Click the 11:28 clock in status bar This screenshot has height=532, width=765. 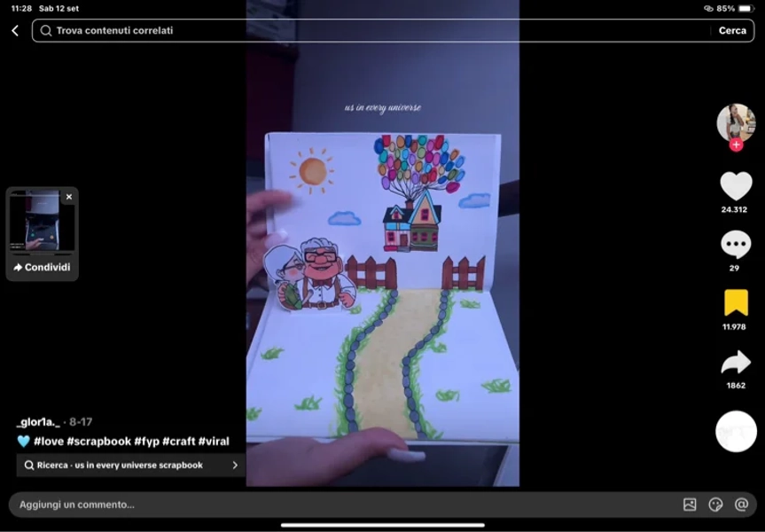click(21, 8)
